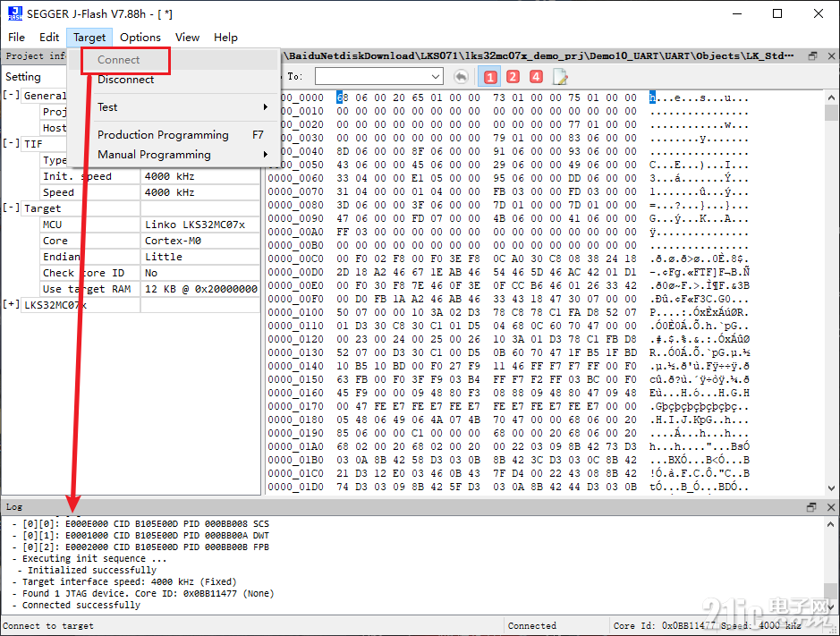Click the Init. speed value 4000 kHz
The image size is (840, 636).
click(200, 176)
